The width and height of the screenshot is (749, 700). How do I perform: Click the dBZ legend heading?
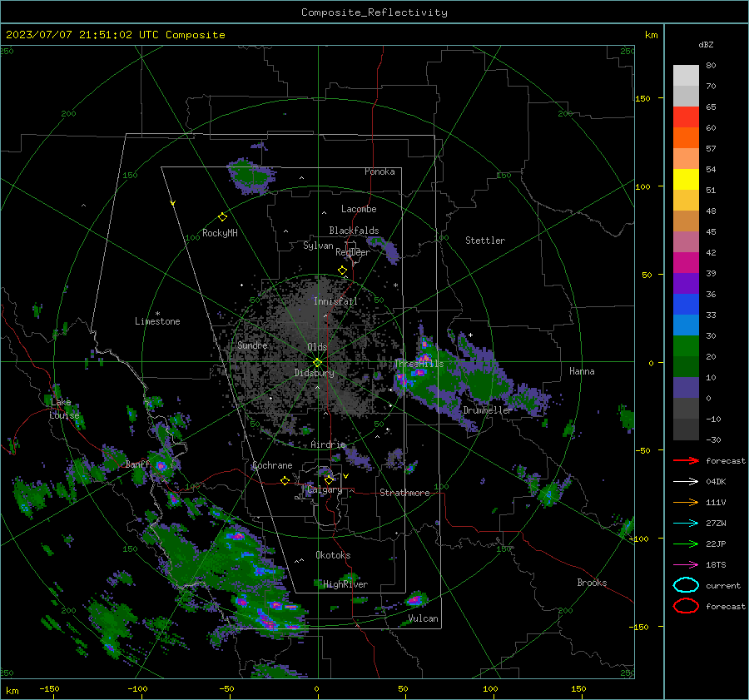coord(706,44)
